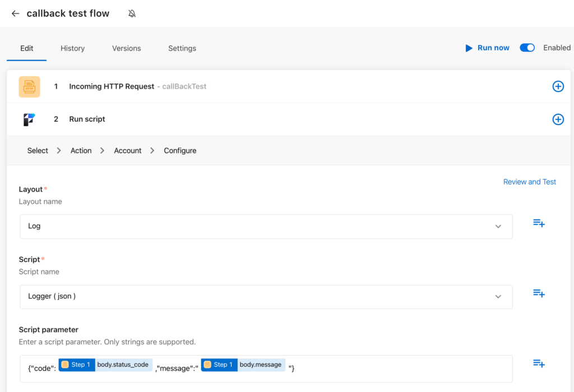Open insert-data icon for Layout field
The width and height of the screenshot is (574, 392).
pyautogui.click(x=539, y=223)
